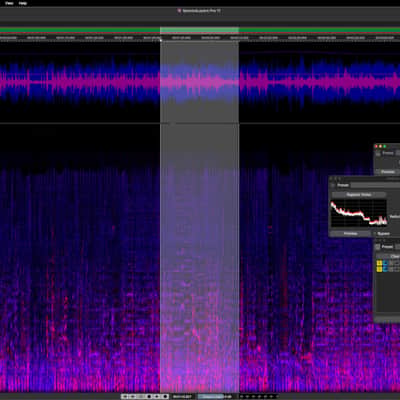Click the noise profile curve graph
Viewport: 400px width, 400px height.
click(x=359, y=213)
